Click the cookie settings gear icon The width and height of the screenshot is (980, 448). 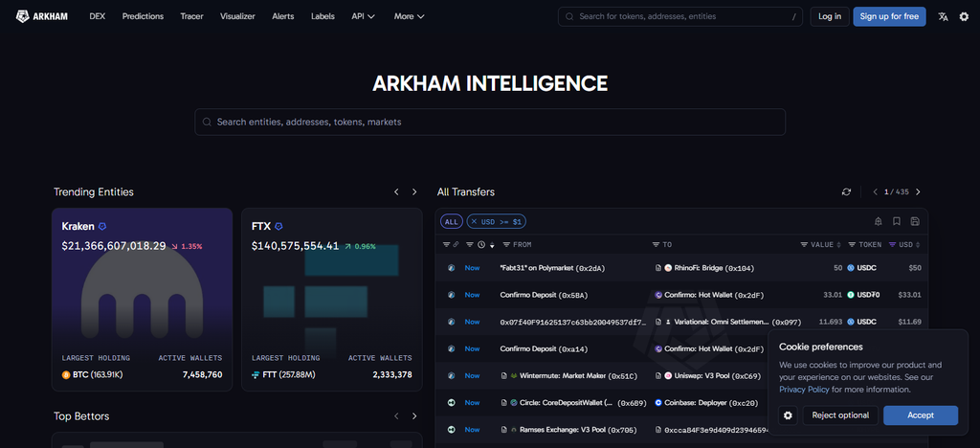coord(788,415)
